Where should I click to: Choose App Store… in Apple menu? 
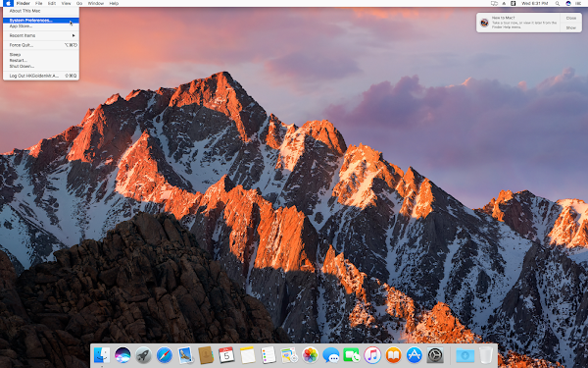click(x=41, y=26)
